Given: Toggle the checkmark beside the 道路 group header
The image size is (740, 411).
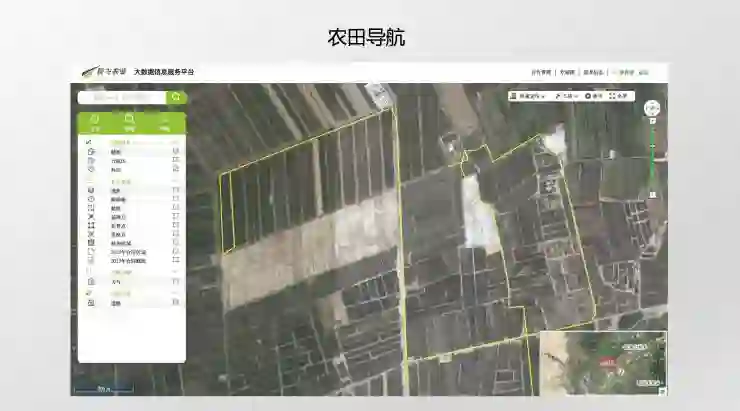Looking at the screenshot, I should point(89,293).
